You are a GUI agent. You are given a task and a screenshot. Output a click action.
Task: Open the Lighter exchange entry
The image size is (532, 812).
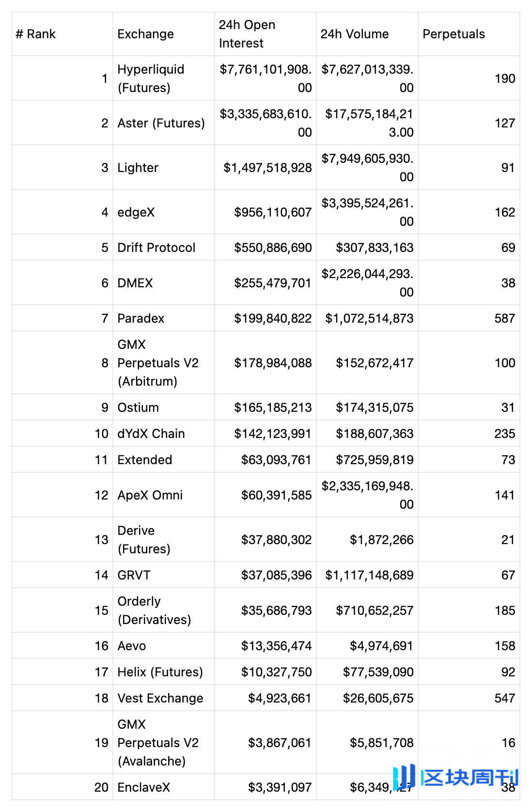[138, 168]
